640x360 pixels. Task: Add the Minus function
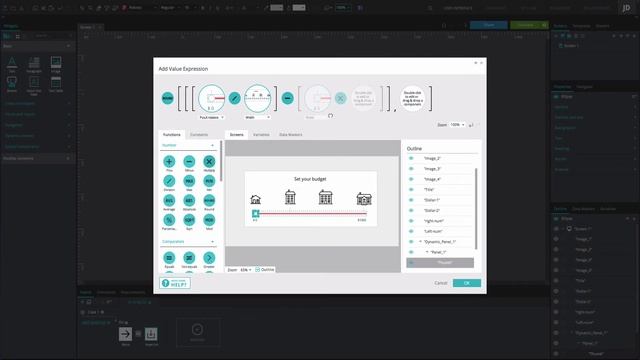[x=189, y=162]
